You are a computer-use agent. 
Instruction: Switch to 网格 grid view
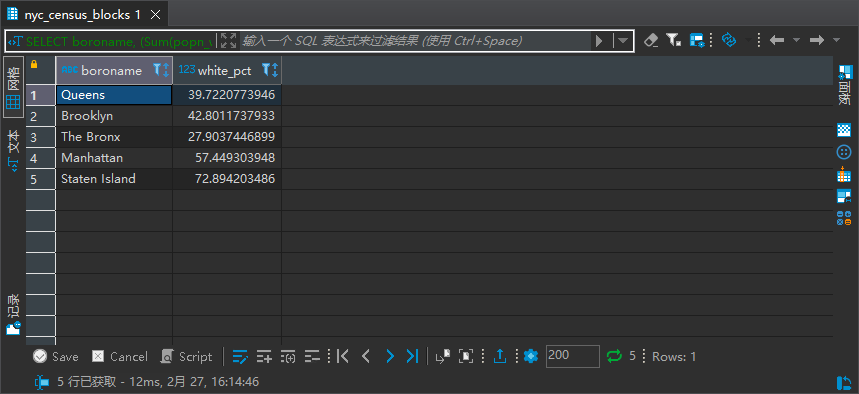pyautogui.click(x=14, y=87)
